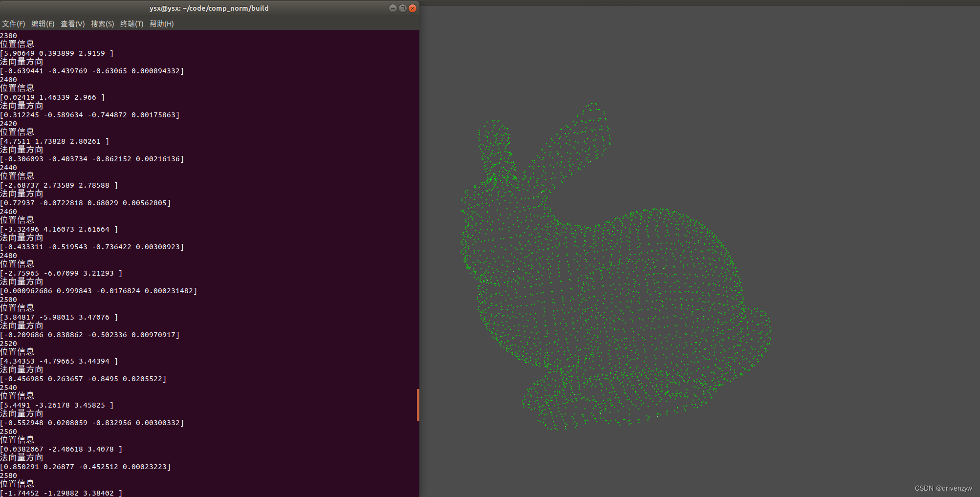Viewport: 980px width, 497px height.
Task: Click line [0.0382067 -2.40618 3.4078 ]
Action: click(x=61, y=449)
